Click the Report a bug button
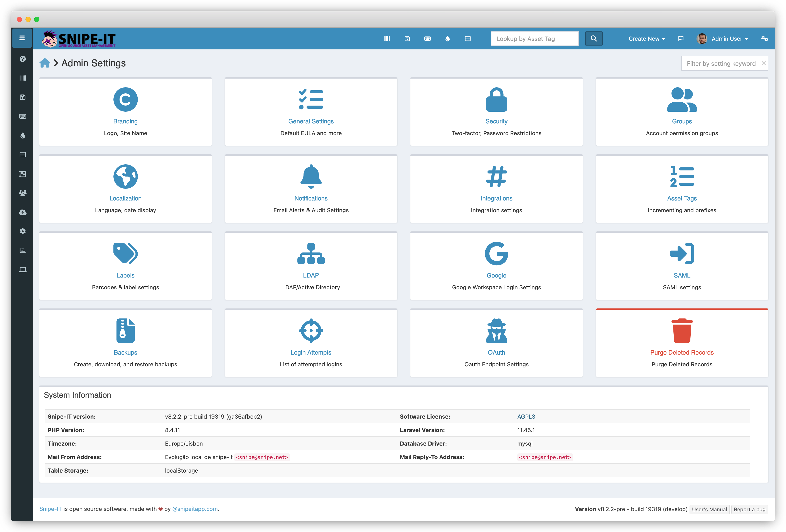786x532 pixels. 749,509
